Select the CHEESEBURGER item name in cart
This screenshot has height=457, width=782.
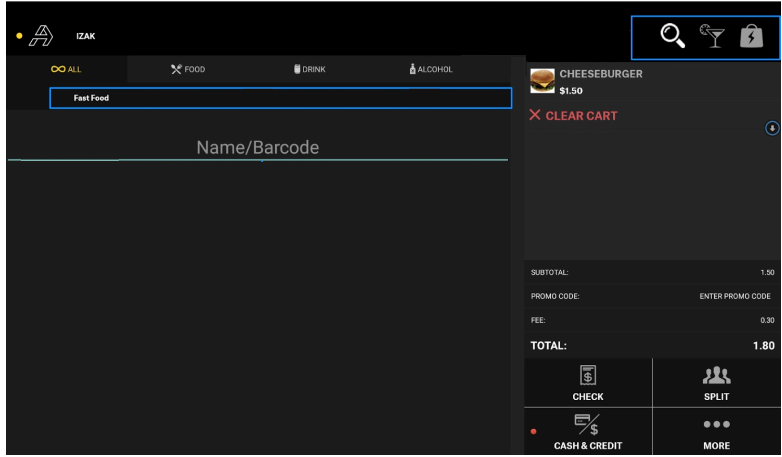pyautogui.click(x=600, y=74)
